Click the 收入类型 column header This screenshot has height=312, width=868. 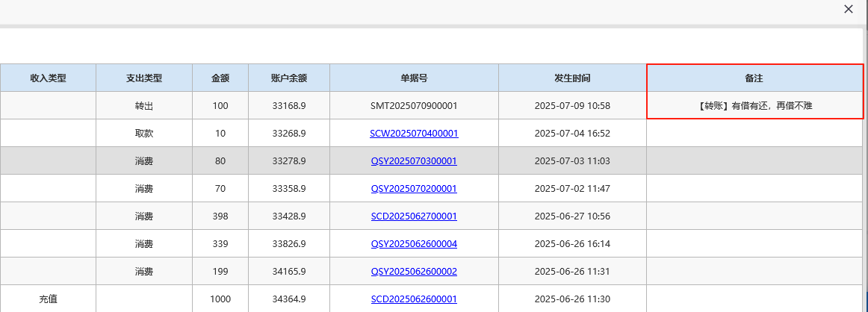point(48,78)
